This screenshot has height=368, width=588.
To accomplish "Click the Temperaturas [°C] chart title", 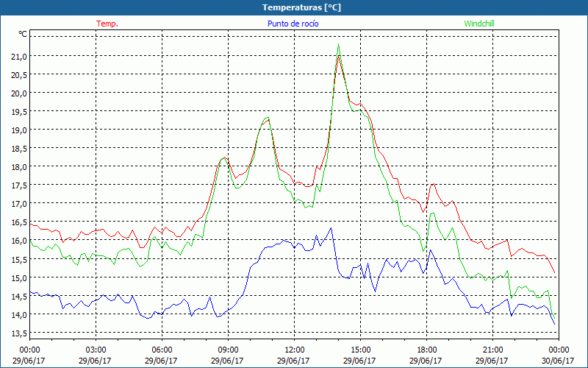I will point(301,7).
